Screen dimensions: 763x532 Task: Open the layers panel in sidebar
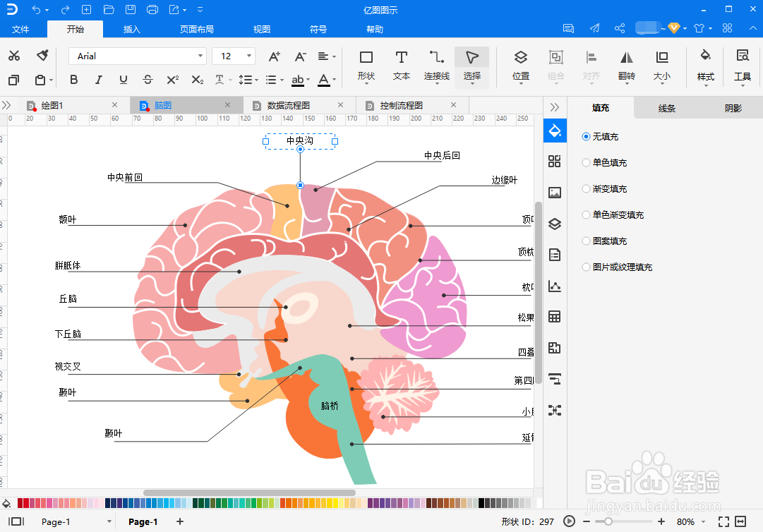pyautogui.click(x=555, y=224)
